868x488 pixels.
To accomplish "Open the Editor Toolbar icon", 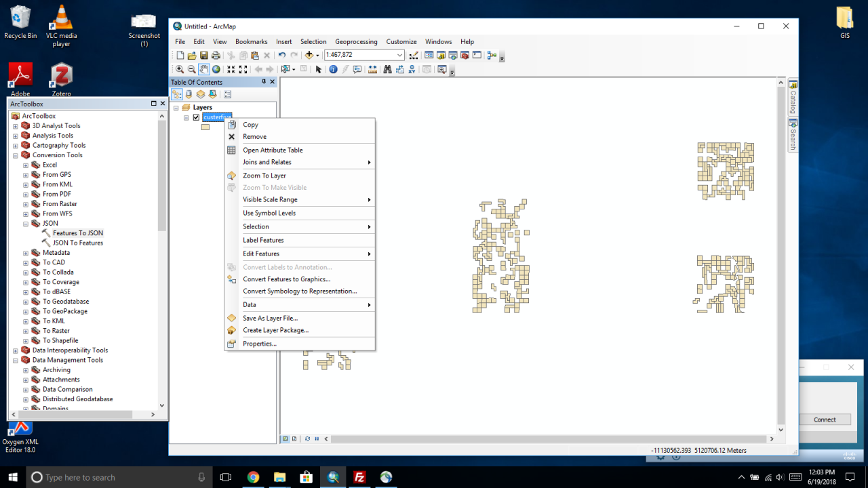I will 414,56.
